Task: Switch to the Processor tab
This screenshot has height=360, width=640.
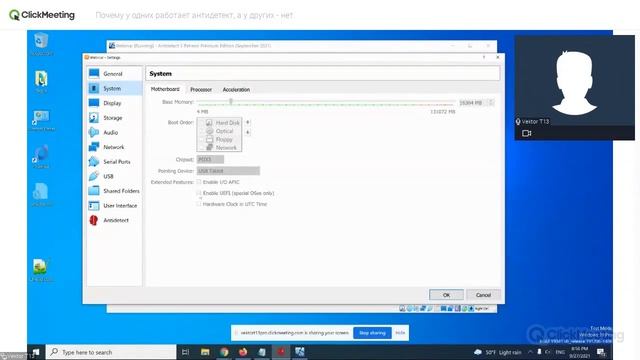Action: tap(201, 89)
